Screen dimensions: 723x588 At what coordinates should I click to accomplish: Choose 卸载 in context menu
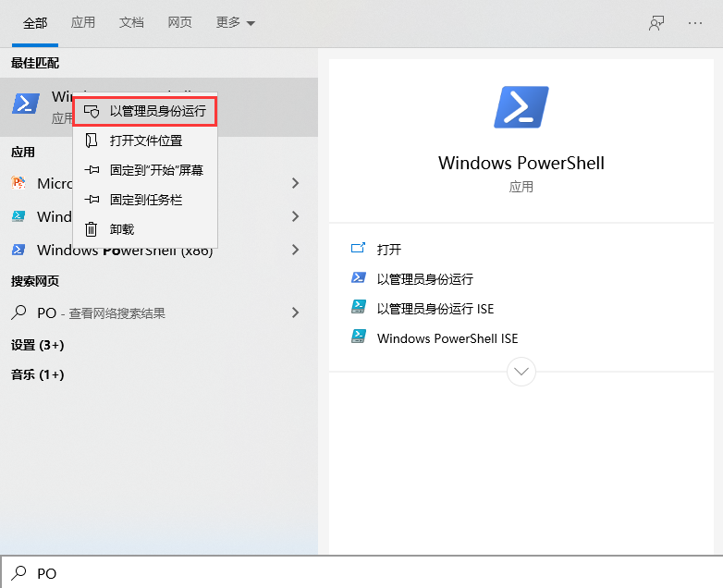coord(145,229)
